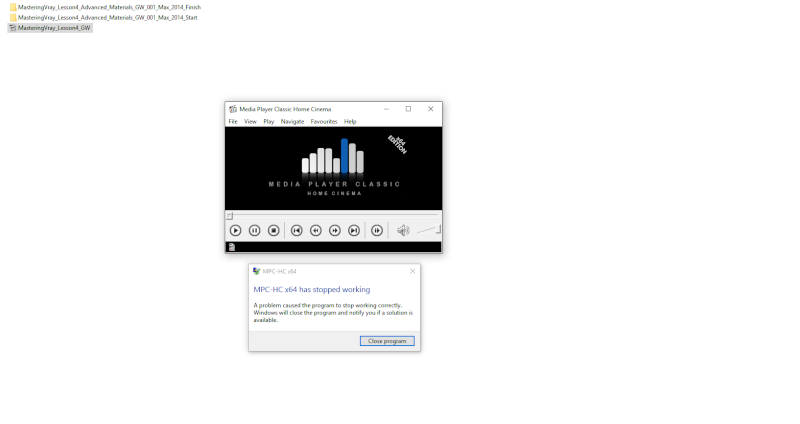Click the Media Player Classic title bar icon

coord(233,109)
